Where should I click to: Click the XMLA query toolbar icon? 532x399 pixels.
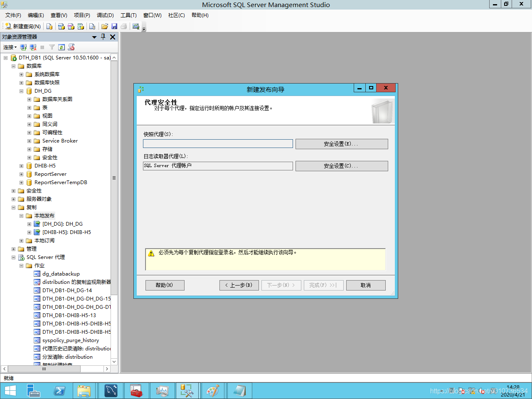(81, 26)
